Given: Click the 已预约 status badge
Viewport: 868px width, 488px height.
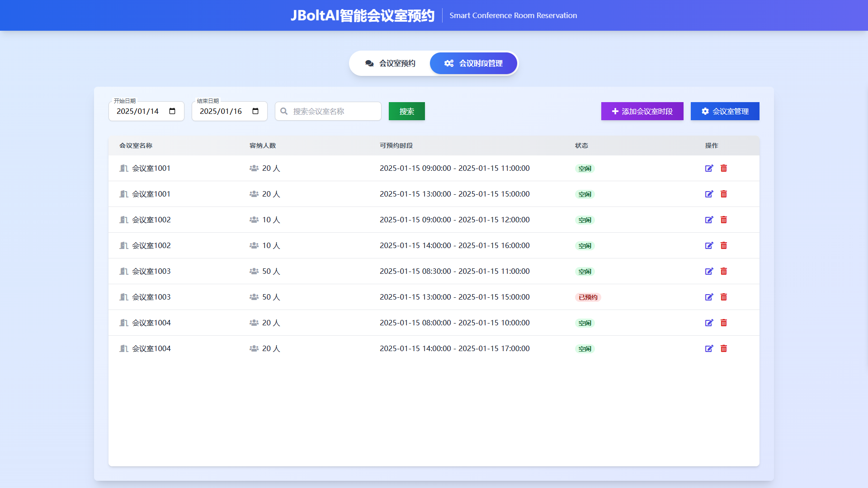Looking at the screenshot, I should (x=588, y=297).
